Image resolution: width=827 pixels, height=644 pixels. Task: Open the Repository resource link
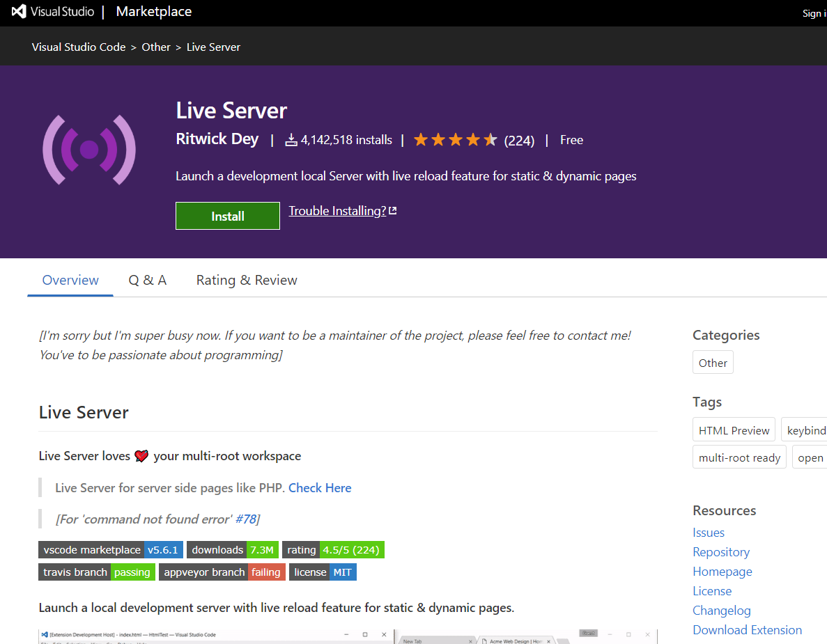(x=721, y=552)
